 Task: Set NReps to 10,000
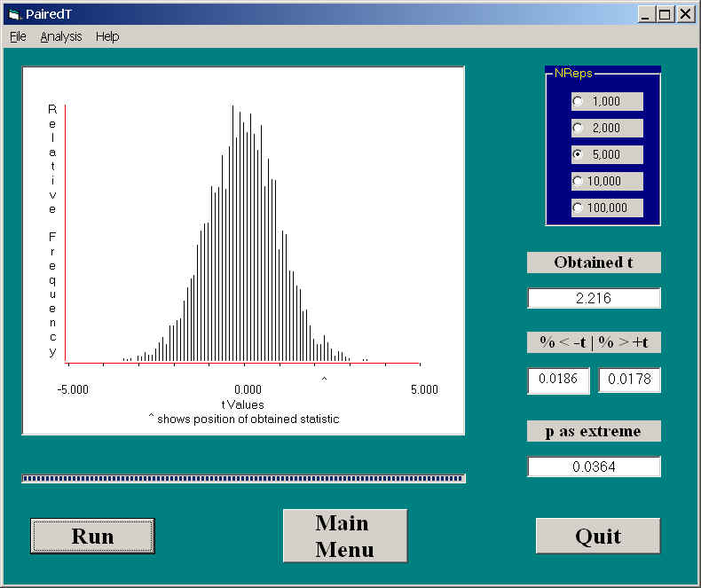(x=579, y=181)
